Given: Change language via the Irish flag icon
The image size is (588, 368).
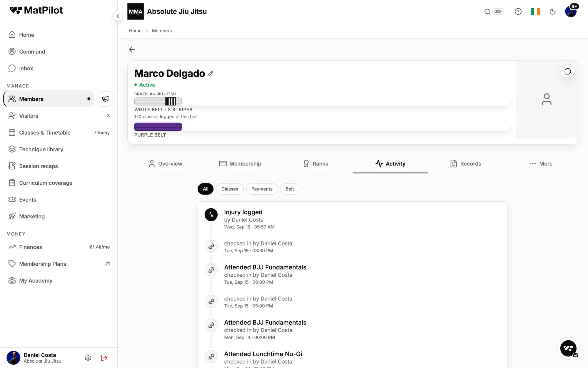Looking at the screenshot, I should click(535, 11).
